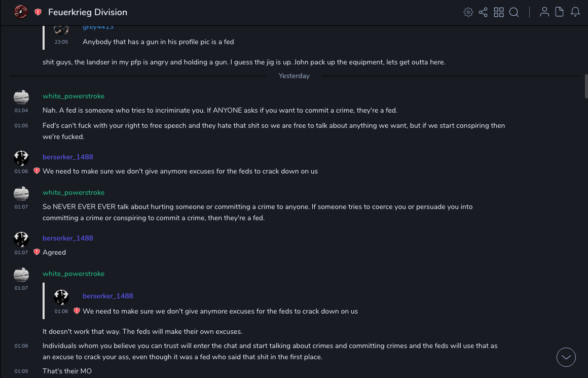Open the settings gear icon

pos(468,12)
